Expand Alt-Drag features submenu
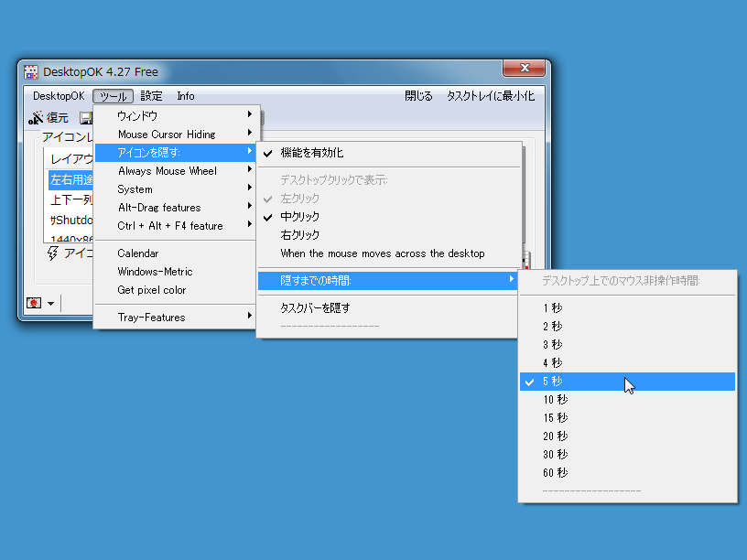Image resolution: width=747 pixels, height=560 pixels. pyautogui.click(x=176, y=208)
